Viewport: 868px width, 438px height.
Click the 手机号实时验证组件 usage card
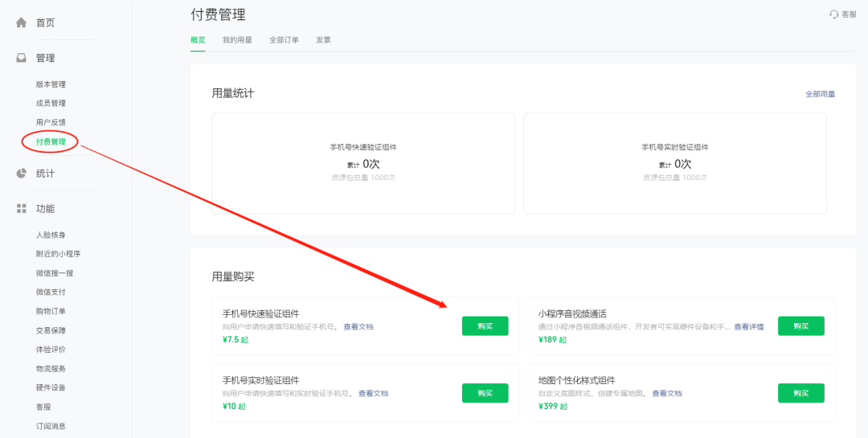(675, 163)
